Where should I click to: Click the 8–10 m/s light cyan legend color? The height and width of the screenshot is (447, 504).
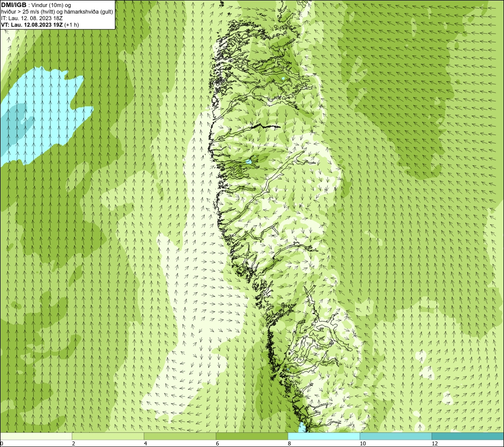pyautogui.click(x=324, y=436)
